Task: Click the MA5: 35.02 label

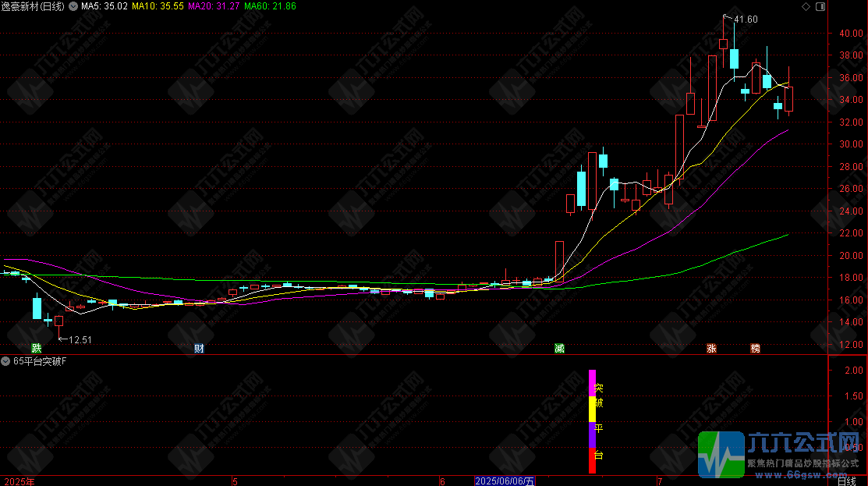Action: coord(104,6)
